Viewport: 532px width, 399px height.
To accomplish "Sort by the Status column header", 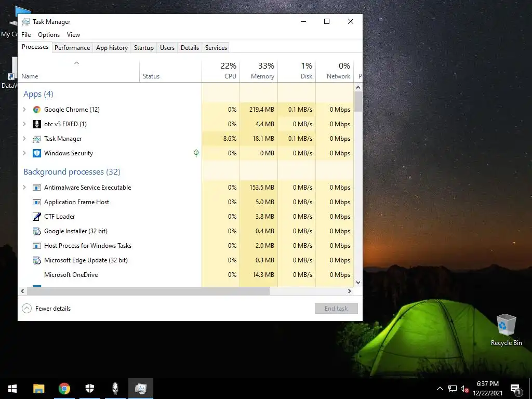I will tap(170, 71).
